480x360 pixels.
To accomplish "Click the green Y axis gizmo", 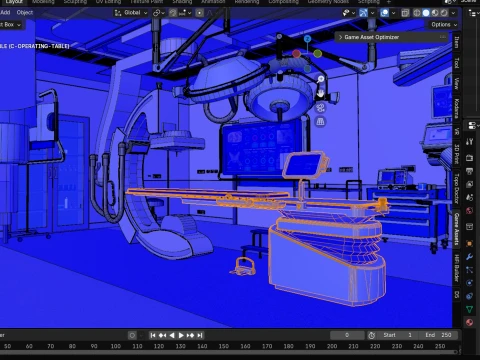I will tap(318, 53).
